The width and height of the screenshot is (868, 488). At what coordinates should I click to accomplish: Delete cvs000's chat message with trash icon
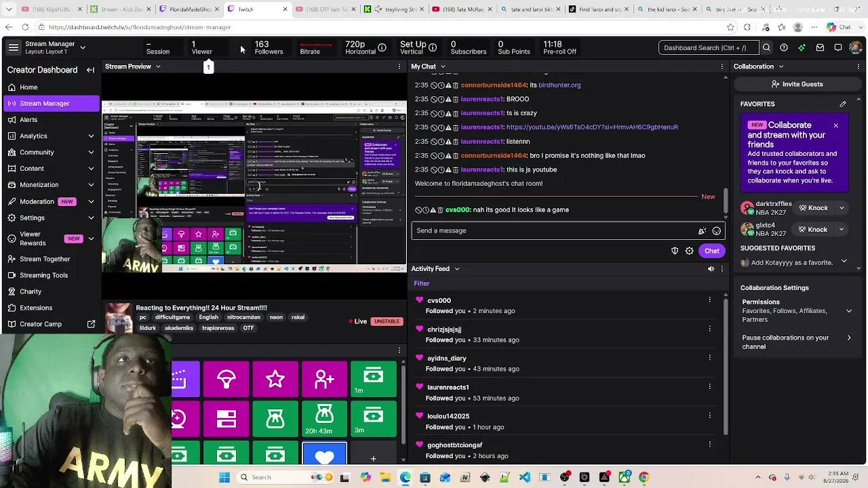440,210
